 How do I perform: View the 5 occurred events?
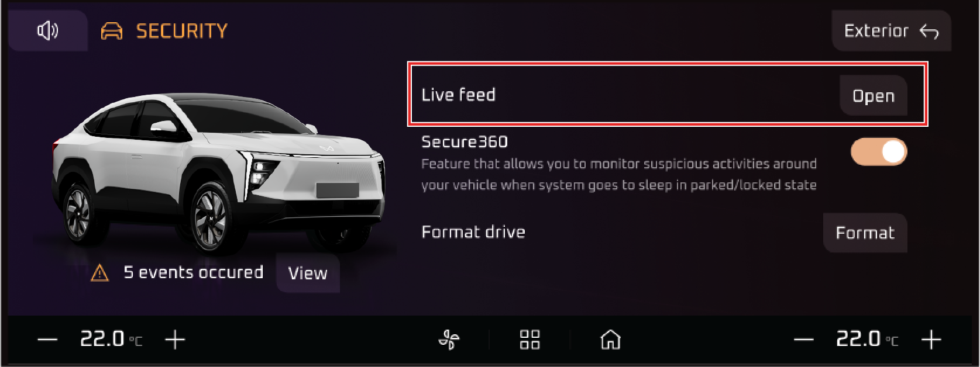308,273
